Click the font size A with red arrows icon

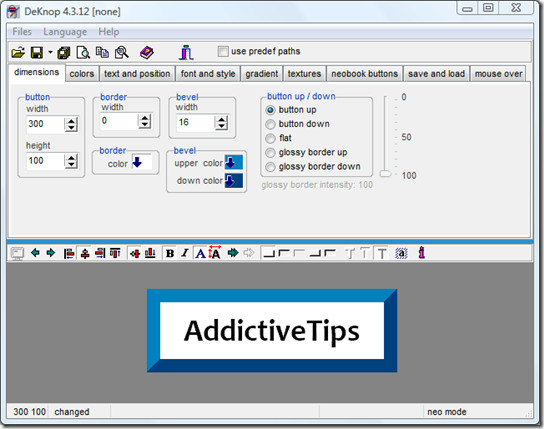pyautogui.click(x=215, y=252)
